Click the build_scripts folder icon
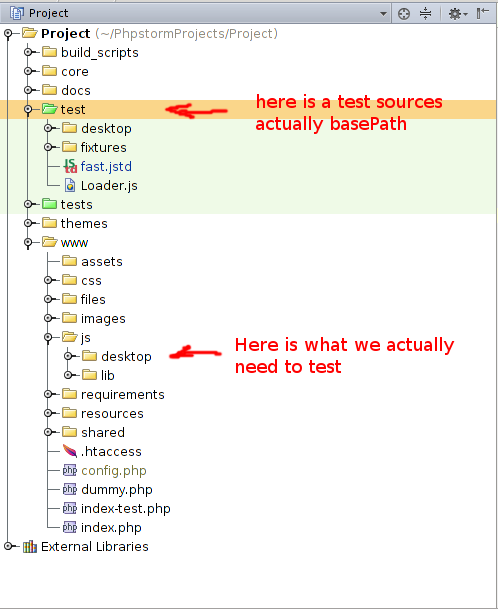 (x=49, y=52)
